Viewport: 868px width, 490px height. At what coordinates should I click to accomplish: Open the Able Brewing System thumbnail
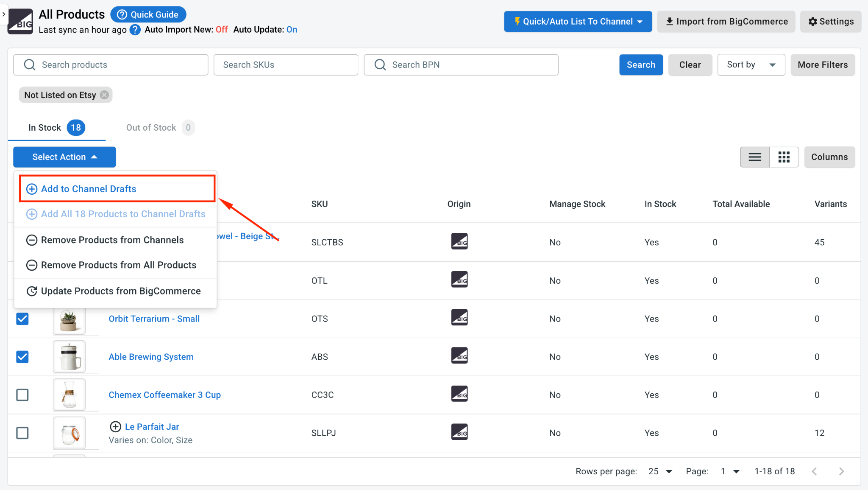[69, 357]
